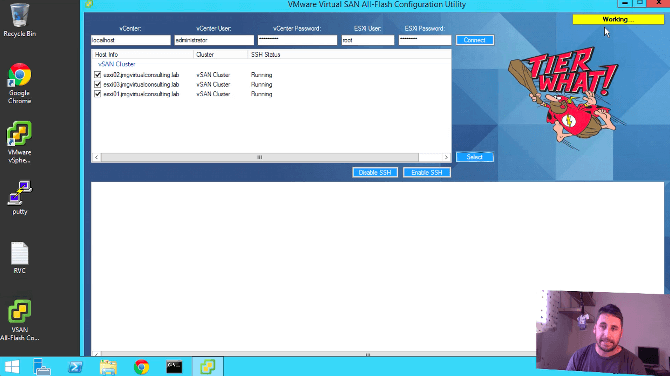Uncheck the esxi02 host checkbox
The width and height of the screenshot is (670, 376).
(x=97, y=75)
